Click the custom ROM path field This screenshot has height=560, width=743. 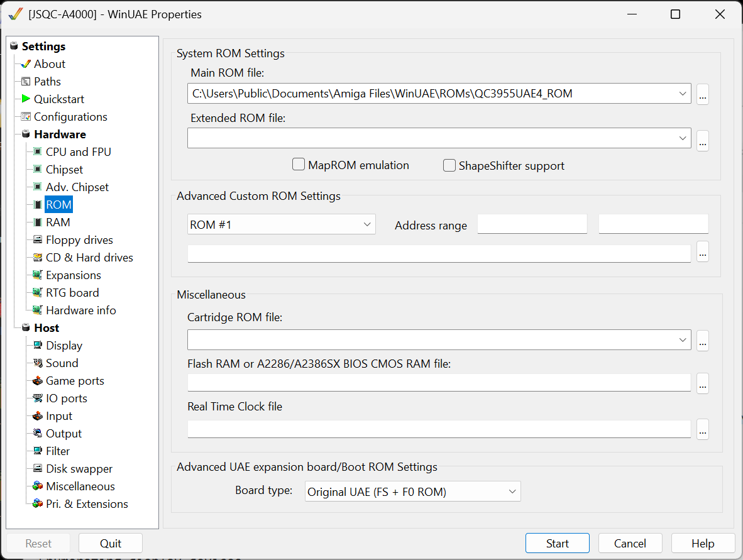click(x=439, y=253)
